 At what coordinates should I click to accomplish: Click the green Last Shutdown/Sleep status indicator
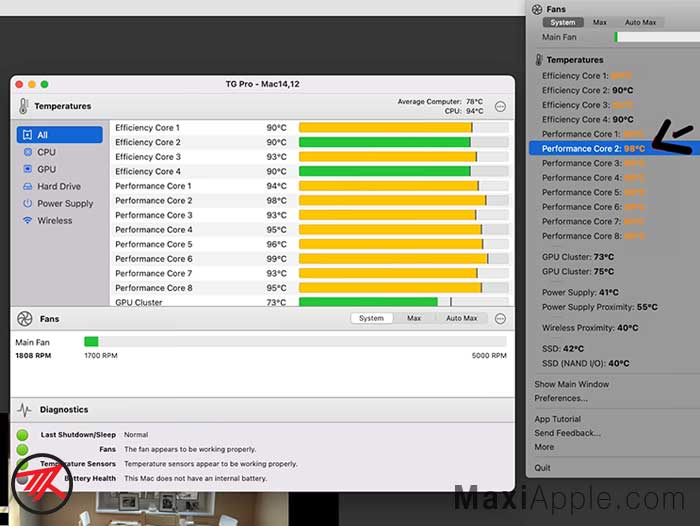click(22, 435)
